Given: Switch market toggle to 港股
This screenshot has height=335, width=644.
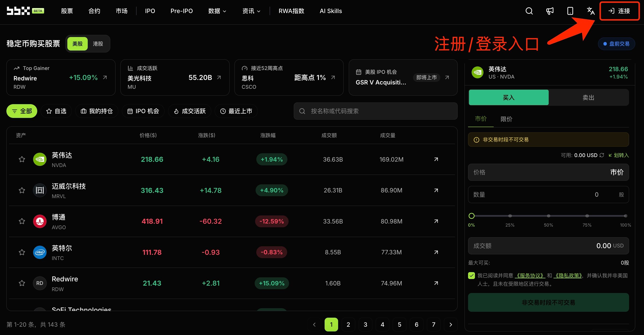Looking at the screenshot, I should (98, 44).
